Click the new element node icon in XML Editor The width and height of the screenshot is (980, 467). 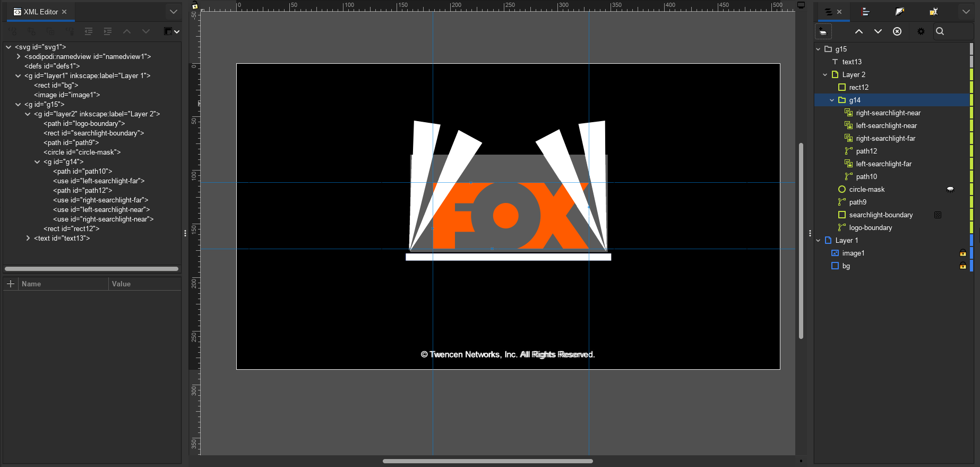(x=13, y=31)
